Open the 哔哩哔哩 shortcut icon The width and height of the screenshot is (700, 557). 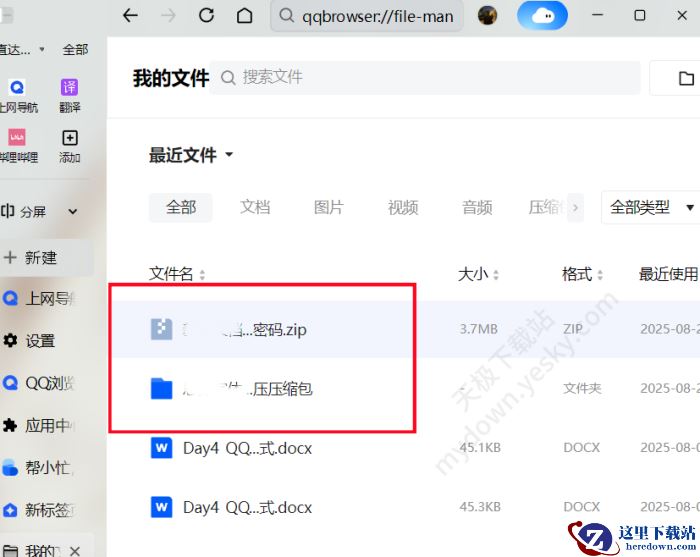17,137
